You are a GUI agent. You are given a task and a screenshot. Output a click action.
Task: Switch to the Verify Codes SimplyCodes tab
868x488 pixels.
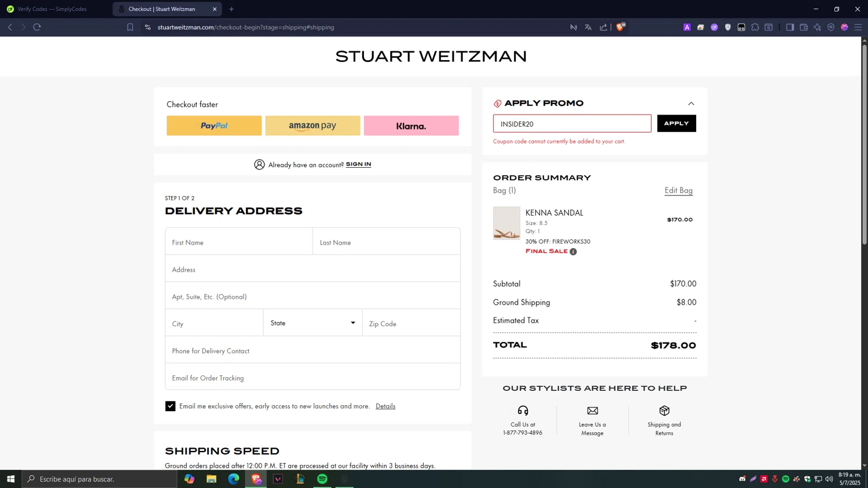pyautogui.click(x=52, y=9)
